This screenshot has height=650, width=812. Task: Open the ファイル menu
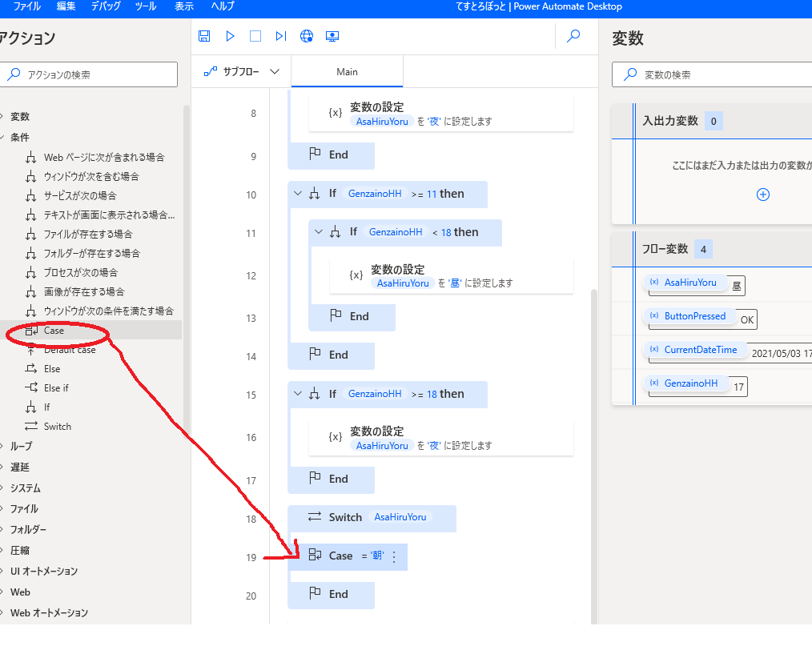click(27, 6)
